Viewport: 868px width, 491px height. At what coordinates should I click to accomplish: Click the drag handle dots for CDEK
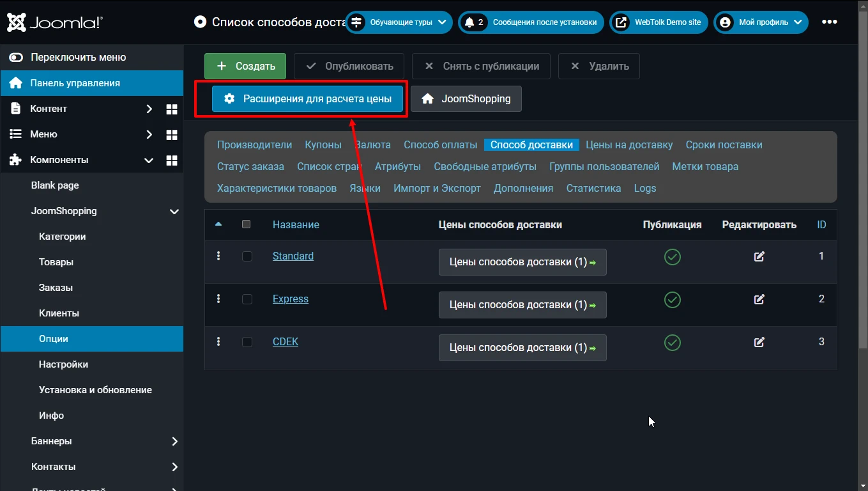tap(218, 341)
